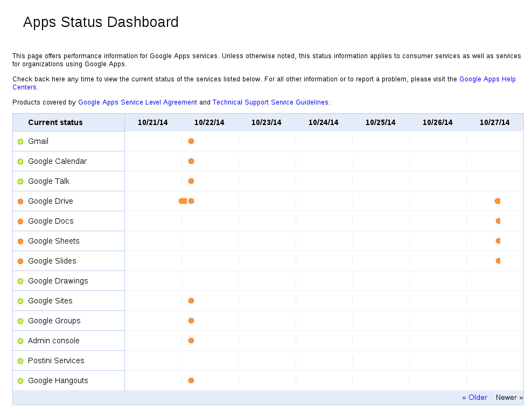Open Google Slides 10/27/14 incident marker

498,261
